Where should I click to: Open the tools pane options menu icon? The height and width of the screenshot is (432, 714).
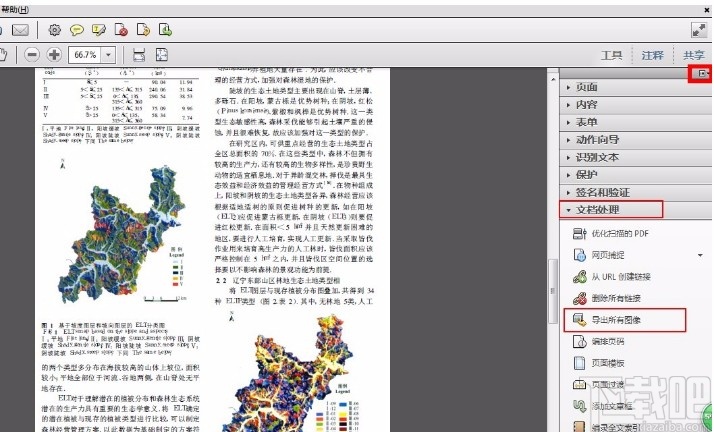(704, 73)
